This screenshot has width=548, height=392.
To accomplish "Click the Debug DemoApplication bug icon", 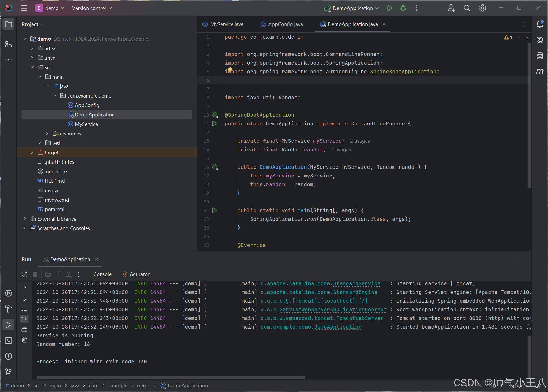I will tap(403, 8).
